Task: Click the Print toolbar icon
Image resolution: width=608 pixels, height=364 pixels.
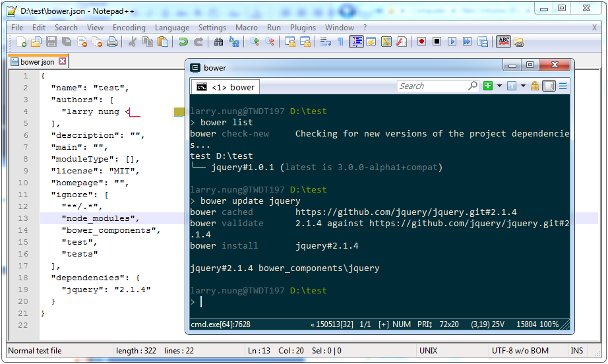Action: [112, 42]
